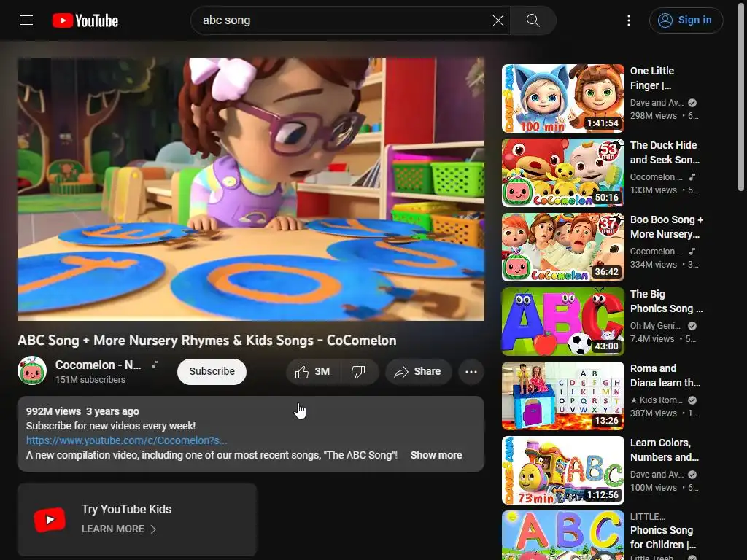Click the 7.4M views text
The image size is (747, 560).
pyautogui.click(x=651, y=339)
